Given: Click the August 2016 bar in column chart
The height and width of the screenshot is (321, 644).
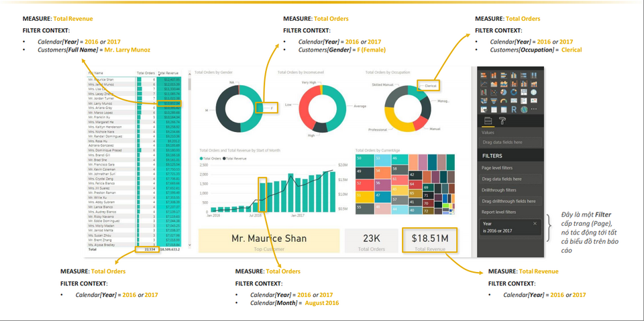Looking at the screenshot, I should [263, 196].
